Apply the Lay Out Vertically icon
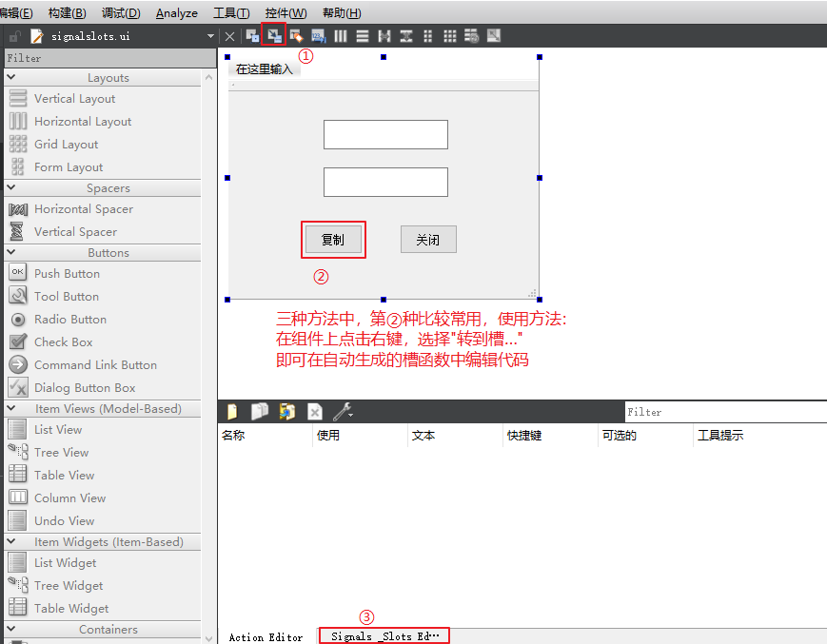 tap(363, 35)
